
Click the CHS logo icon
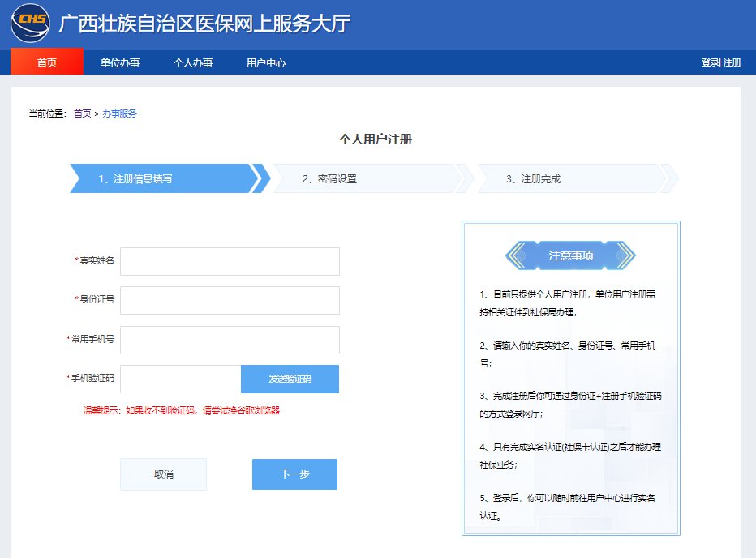pos(29,24)
